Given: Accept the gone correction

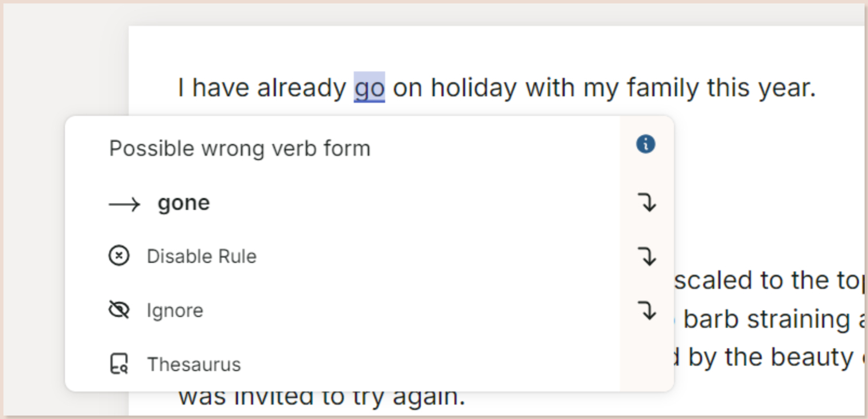Looking at the screenshot, I should 184,202.
